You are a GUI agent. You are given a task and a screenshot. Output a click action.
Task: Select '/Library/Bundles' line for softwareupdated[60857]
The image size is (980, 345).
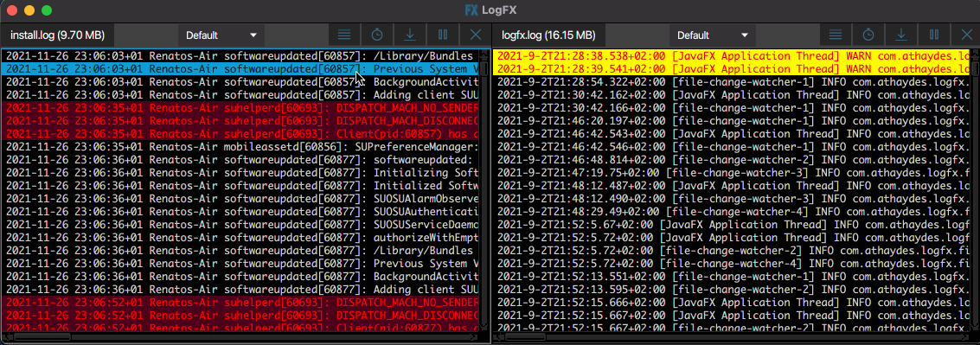pyautogui.click(x=240, y=55)
